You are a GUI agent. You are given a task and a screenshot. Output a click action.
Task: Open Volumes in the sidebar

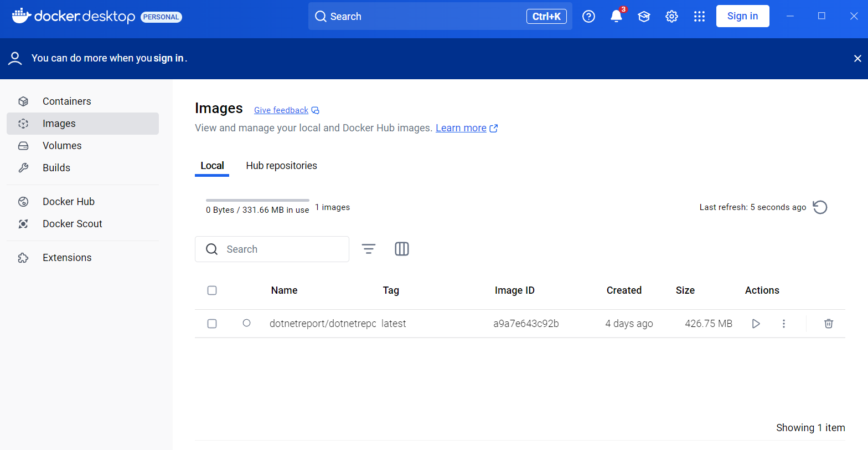[82, 146]
